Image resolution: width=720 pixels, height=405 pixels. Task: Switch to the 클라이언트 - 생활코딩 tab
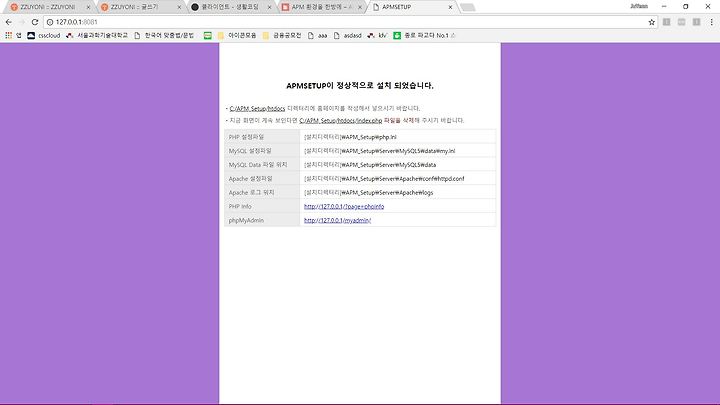[x=229, y=7]
